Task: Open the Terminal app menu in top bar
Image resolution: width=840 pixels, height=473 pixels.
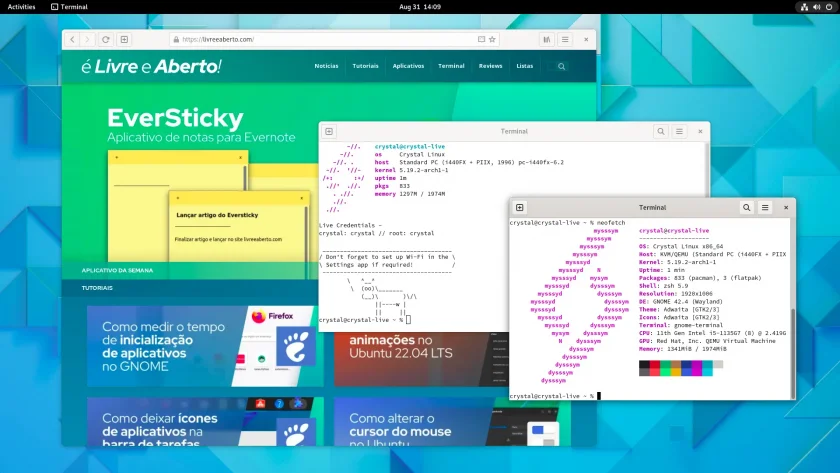Action: (69, 7)
